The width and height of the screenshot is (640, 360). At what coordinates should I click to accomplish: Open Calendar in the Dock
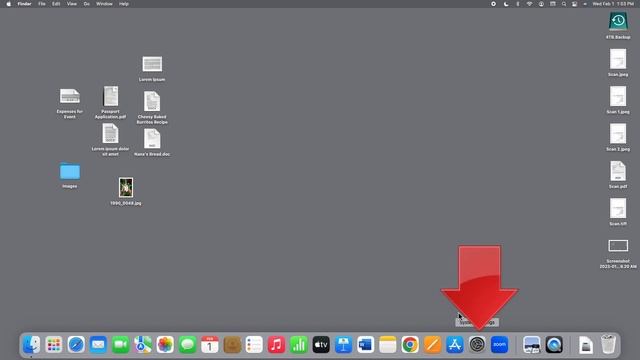click(x=209, y=345)
